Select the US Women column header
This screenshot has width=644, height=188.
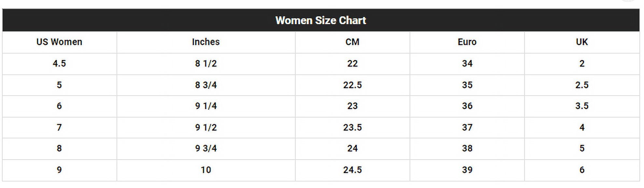point(59,42)
